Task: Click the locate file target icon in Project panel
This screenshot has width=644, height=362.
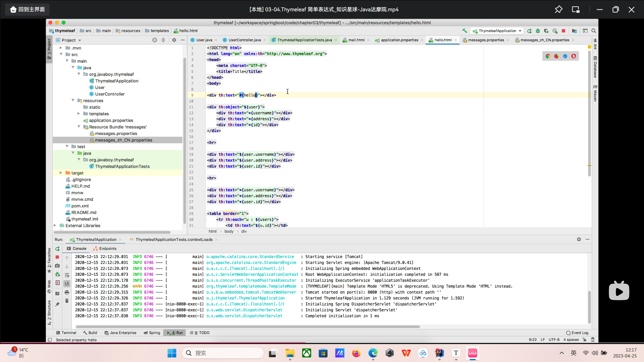Action: 155,40
